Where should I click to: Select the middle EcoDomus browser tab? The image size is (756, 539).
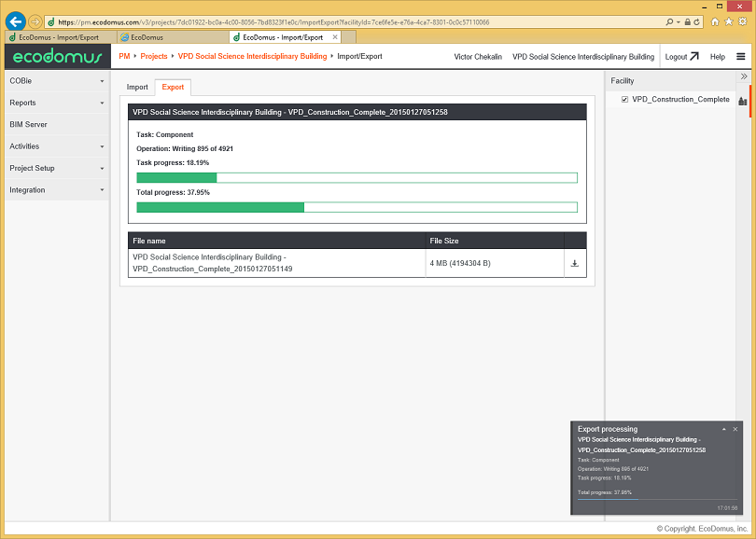coord(149,37)
